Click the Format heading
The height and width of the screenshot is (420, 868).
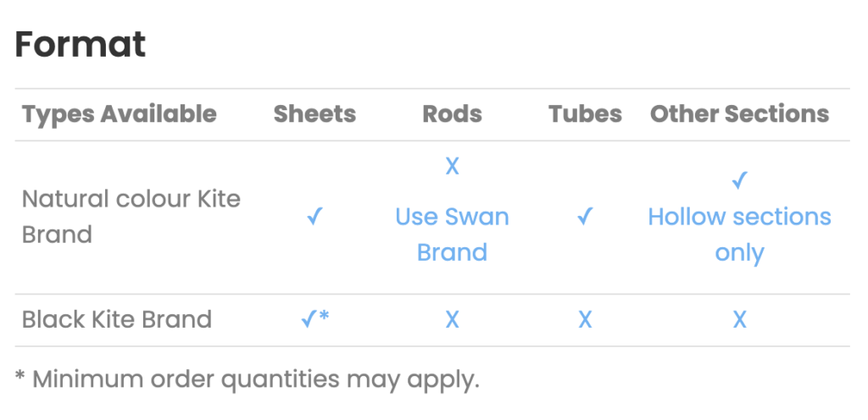pos(81,44)
